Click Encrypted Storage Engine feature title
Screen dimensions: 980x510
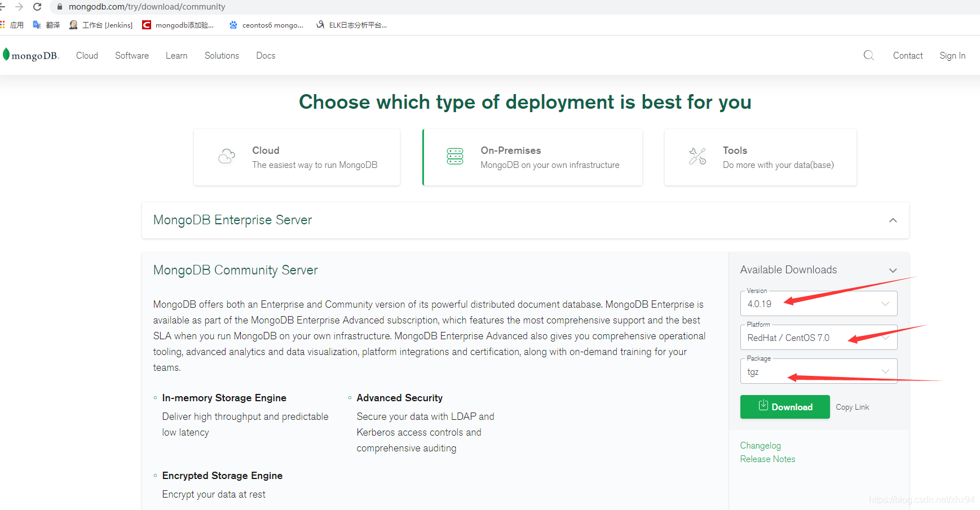coord(222,476)
